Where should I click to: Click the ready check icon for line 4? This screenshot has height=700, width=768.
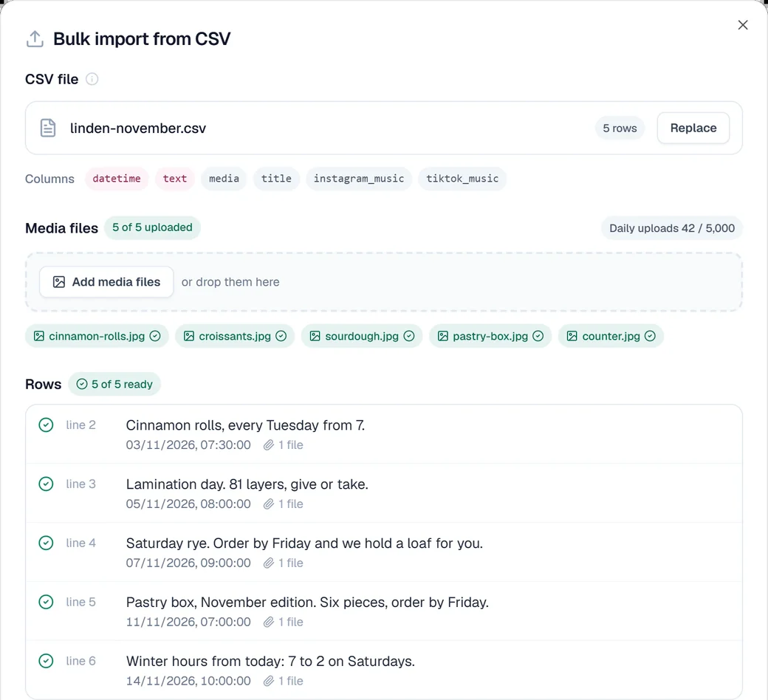[x=46, y=543]
